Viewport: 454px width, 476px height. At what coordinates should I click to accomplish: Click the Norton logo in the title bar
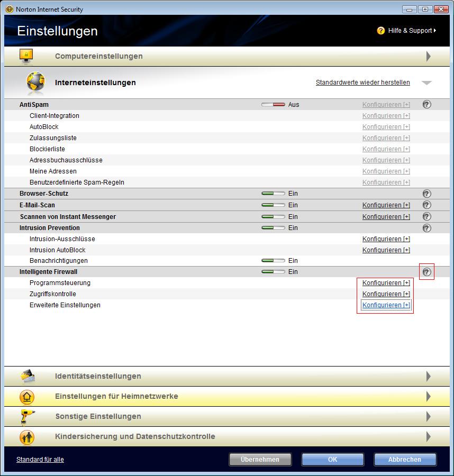(10, 9)
